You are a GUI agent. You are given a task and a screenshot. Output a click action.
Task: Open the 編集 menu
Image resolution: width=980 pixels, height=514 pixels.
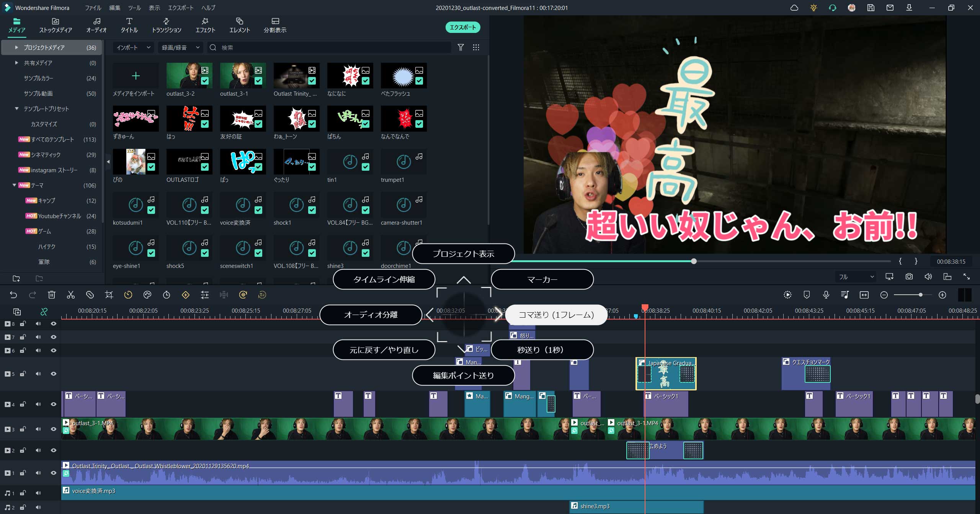click(114, 8)
